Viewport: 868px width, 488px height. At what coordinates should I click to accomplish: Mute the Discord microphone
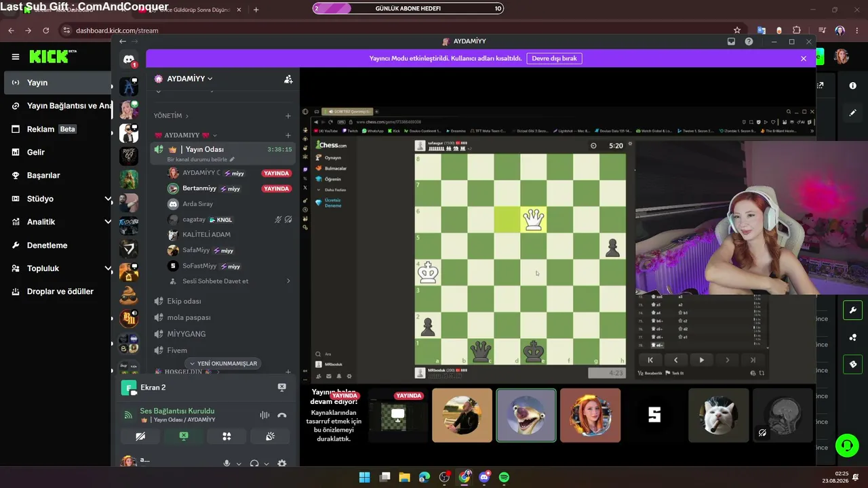point(227,464)
